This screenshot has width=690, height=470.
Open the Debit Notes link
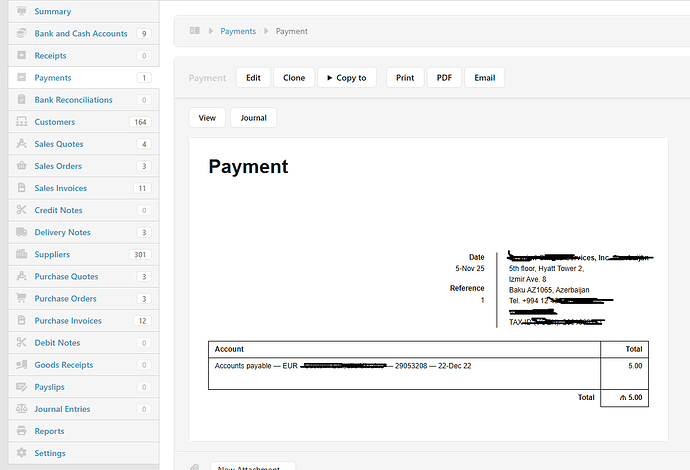click(x=57, y=342)
